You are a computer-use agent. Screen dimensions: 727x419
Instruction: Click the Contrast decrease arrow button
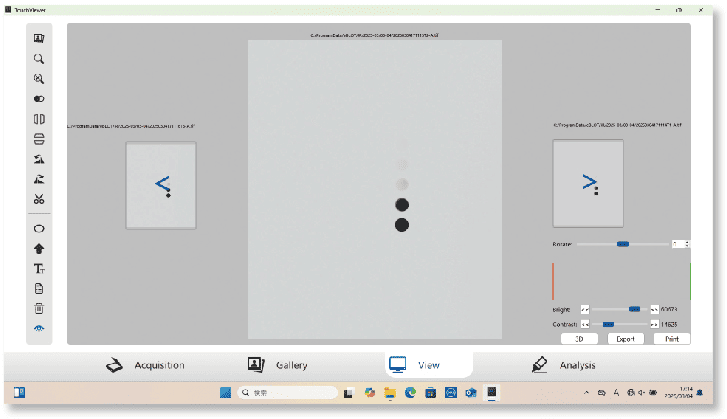pos(585,324)
